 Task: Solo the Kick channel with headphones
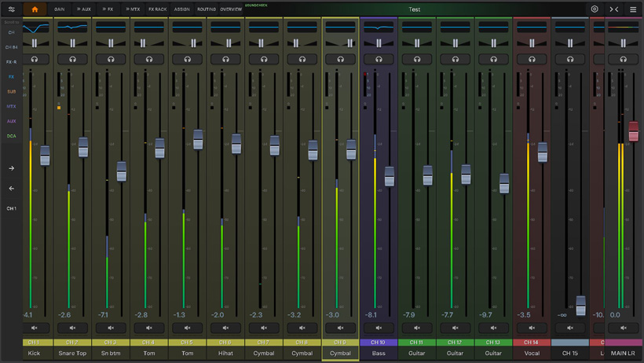[35, 59]
